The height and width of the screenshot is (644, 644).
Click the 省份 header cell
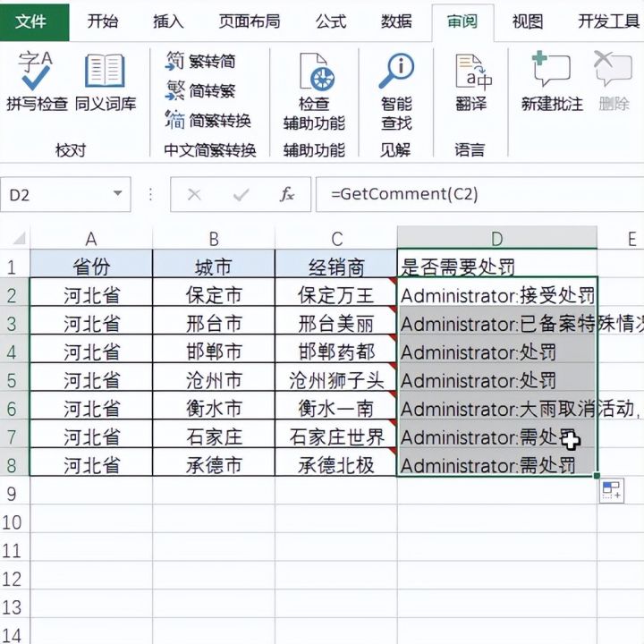tap(91, 264)
